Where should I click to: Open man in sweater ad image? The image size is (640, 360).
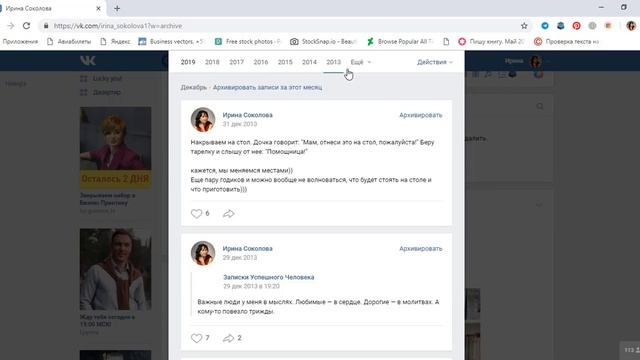coord(116,269)
